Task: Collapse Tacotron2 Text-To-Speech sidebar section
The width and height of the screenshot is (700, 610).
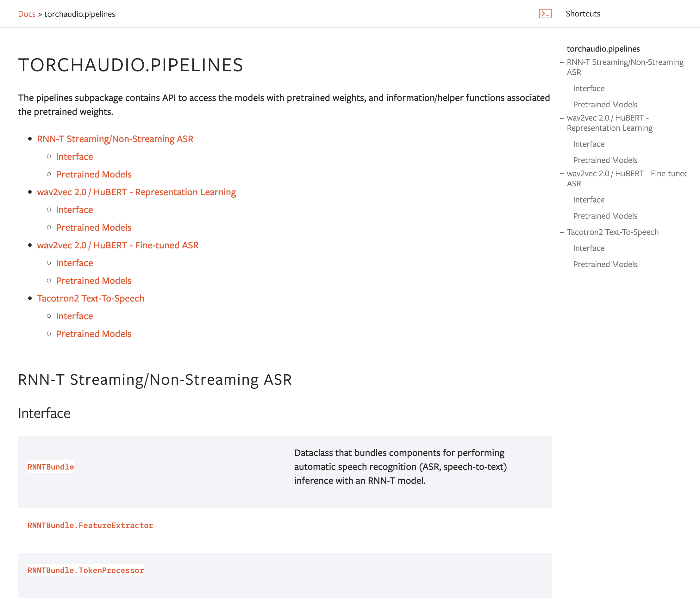Action: [x=562, y=233]
